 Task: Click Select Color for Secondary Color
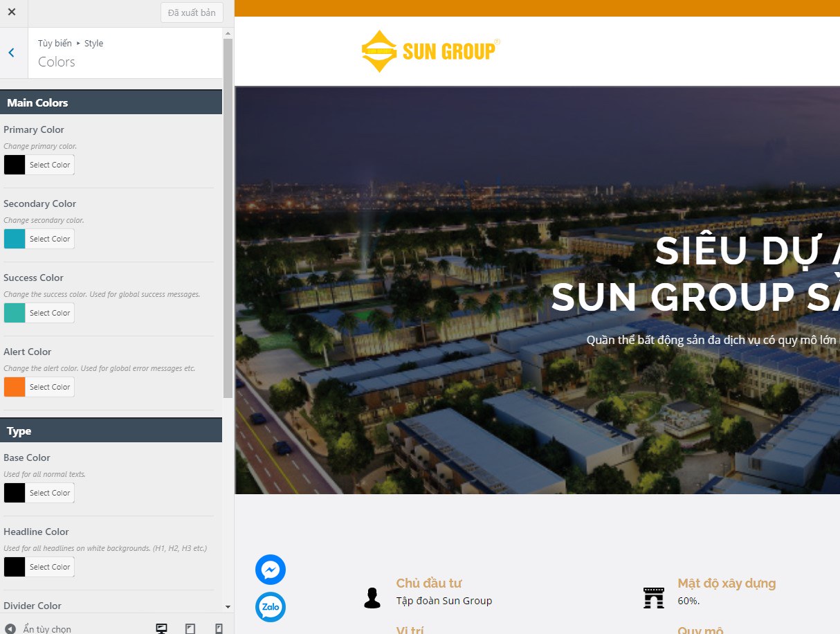click(50, 239)
